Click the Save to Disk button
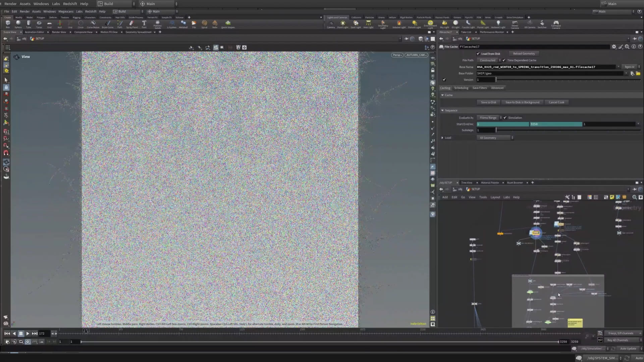This screenshot has width=644, height=362. 488,102
